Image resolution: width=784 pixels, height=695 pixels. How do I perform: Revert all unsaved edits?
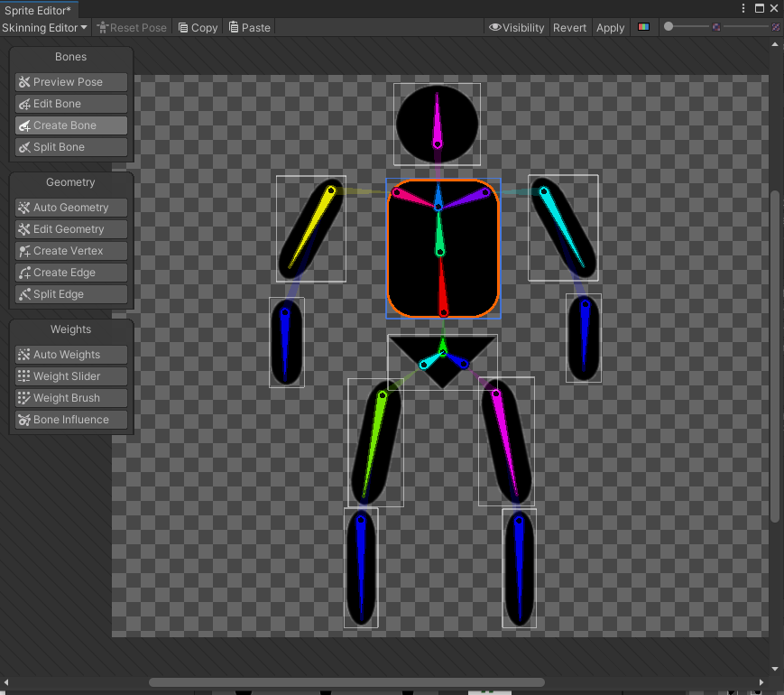coord(569,27)
